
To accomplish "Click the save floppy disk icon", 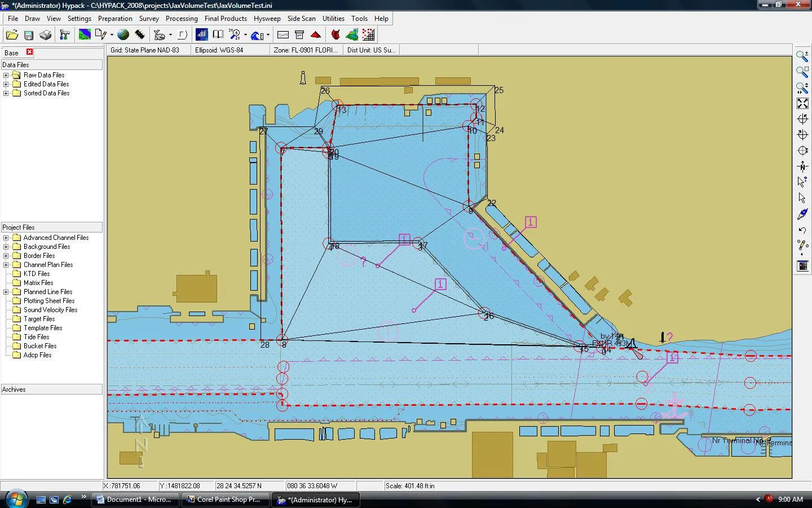I will [29, 35].
